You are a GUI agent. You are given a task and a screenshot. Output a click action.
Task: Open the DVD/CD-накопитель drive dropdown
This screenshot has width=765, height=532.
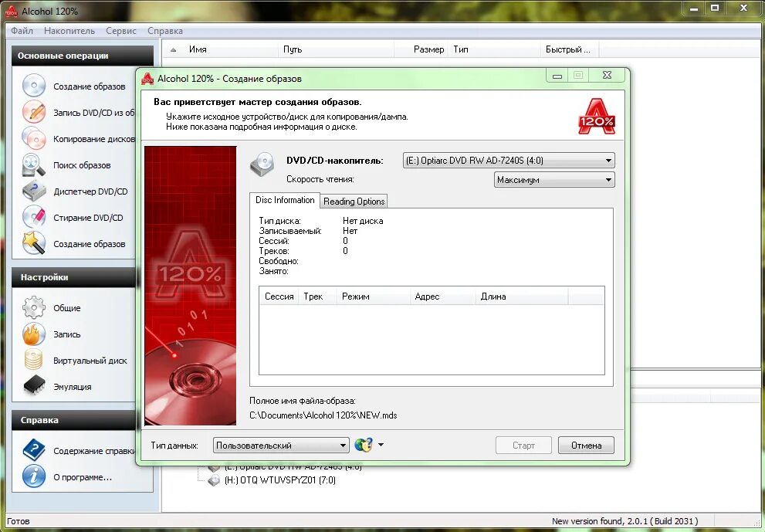point(509,160)
